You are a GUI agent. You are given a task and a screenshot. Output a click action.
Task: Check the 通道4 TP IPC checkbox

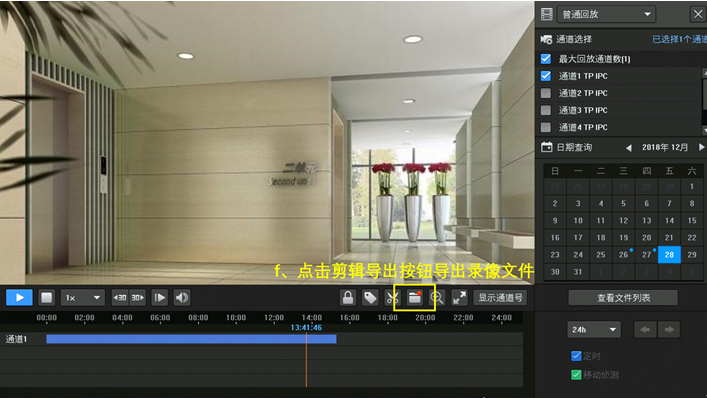pyautogui.click(x=546, y=127)
